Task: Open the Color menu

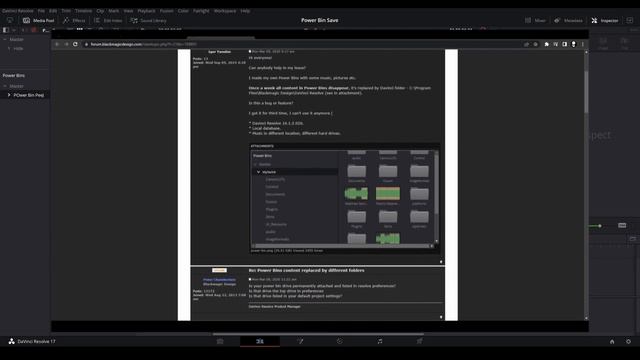Action: pos(183,11)
